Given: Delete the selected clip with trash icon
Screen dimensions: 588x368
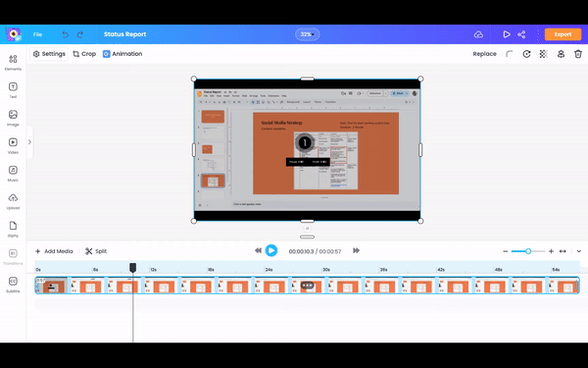Looking at the screenshot, I should tap(578, 54).
